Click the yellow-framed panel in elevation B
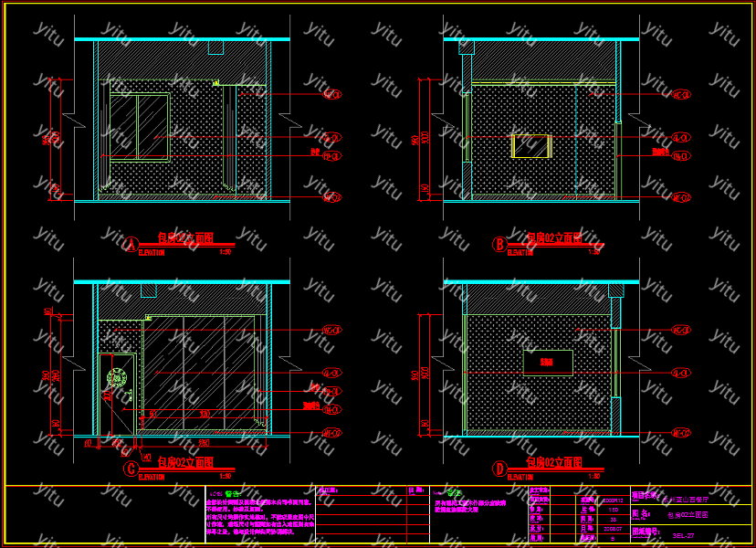 click(530, 145)
